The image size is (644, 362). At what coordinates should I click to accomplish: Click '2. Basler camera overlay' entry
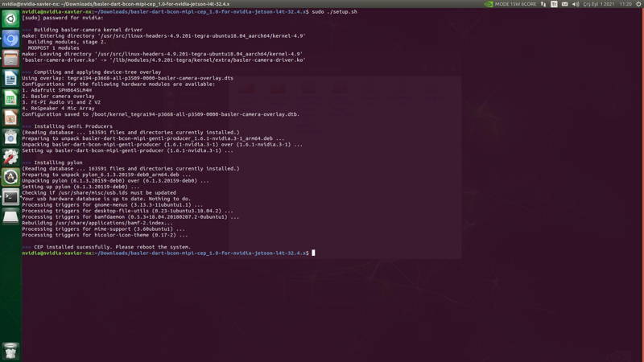58,97
